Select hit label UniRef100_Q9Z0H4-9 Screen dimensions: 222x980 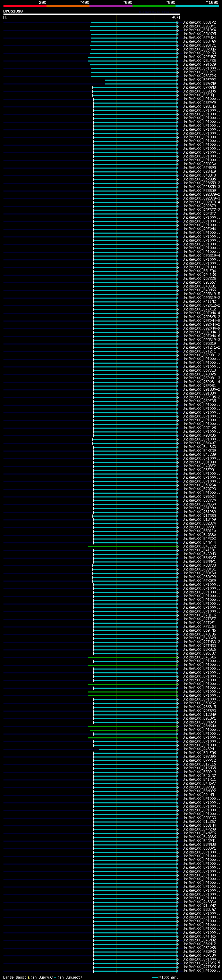click(x=201, y=328)
